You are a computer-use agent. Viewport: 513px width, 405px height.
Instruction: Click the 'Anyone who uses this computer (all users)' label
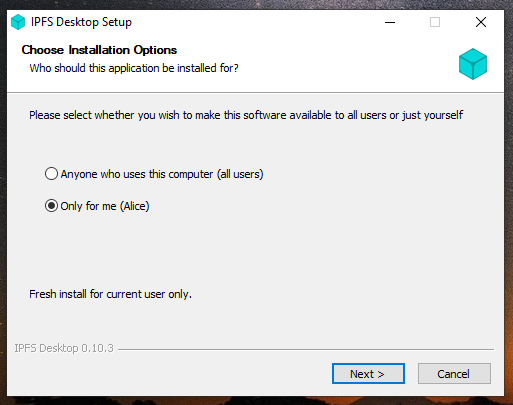(162, 174)
